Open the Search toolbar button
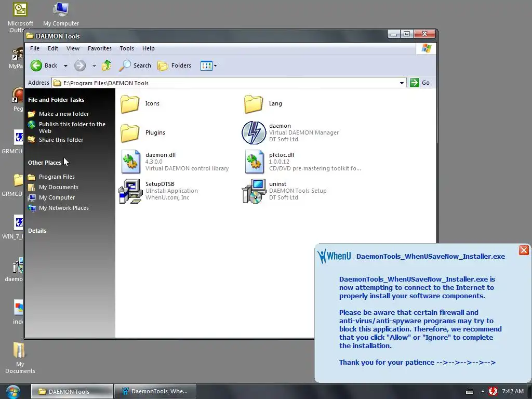532x399 pixels. (x=135, y=65)
